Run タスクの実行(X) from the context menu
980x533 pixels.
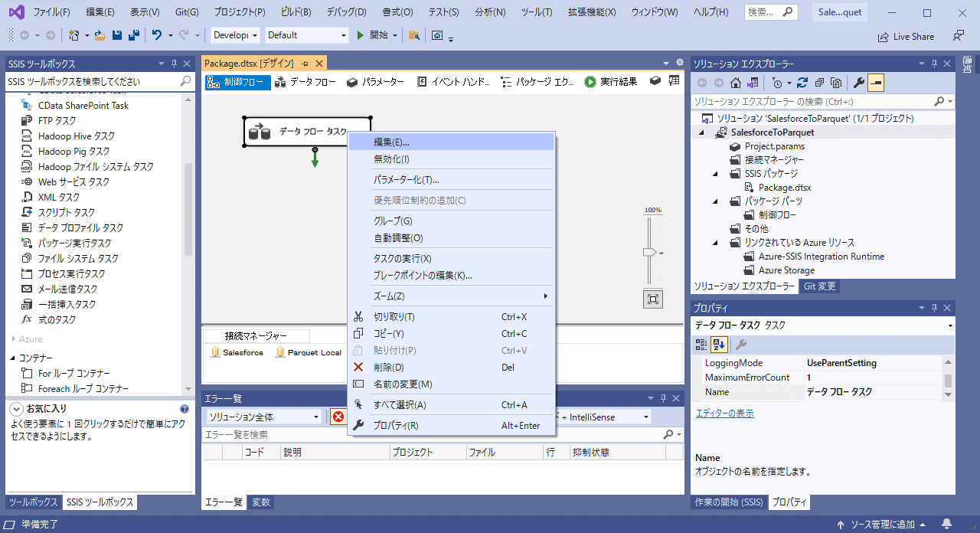[451, 259]
